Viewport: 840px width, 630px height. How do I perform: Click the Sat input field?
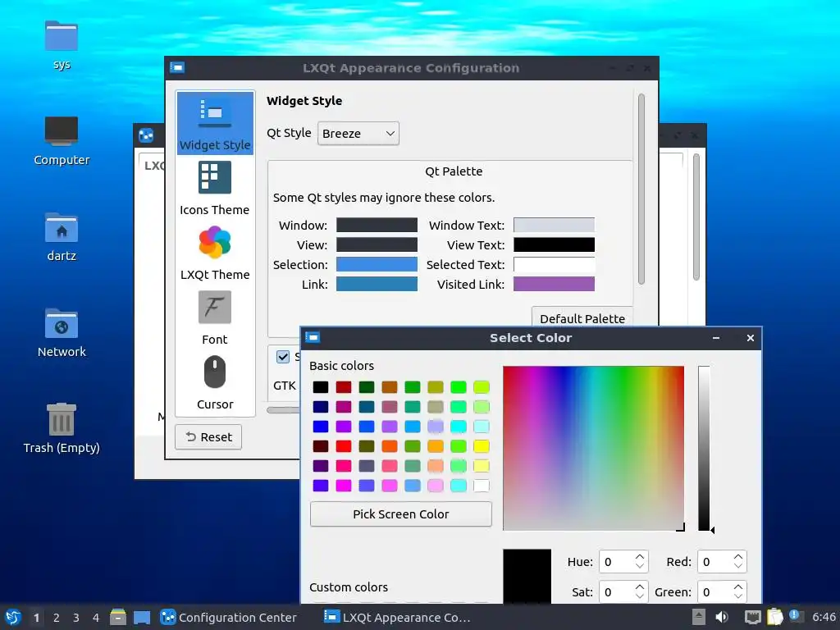click(x=617, y=592)
